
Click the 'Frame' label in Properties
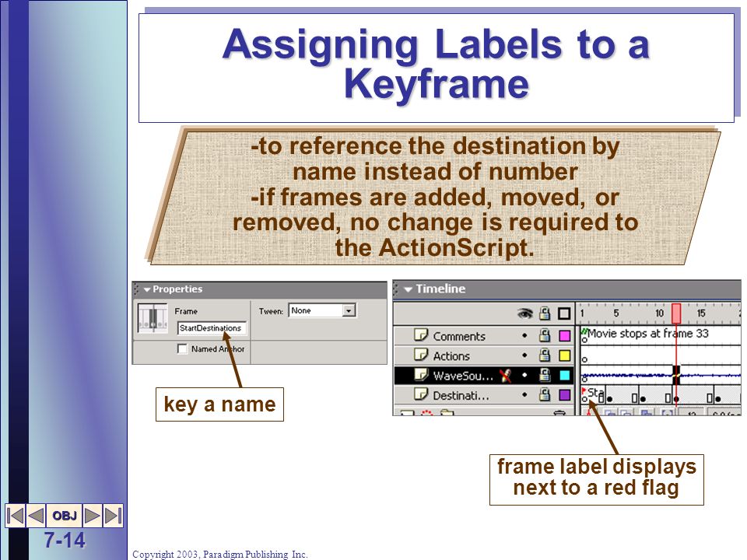tap(186, 311)
